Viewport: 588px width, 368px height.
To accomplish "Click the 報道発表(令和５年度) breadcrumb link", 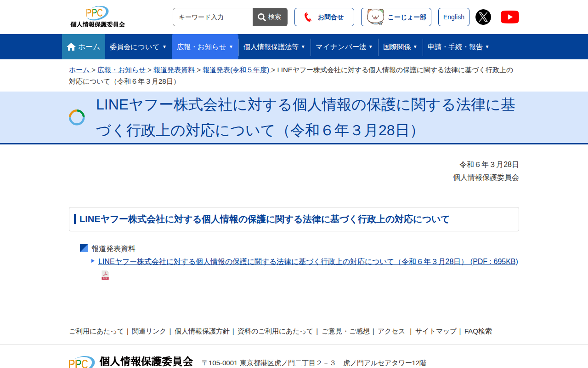I will (236, 70).
